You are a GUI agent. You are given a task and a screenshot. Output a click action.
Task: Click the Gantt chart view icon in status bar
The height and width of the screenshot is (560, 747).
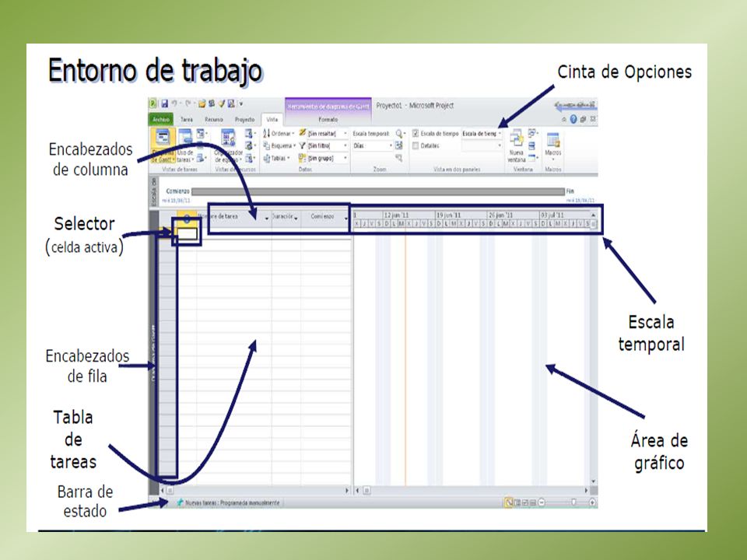509,502
